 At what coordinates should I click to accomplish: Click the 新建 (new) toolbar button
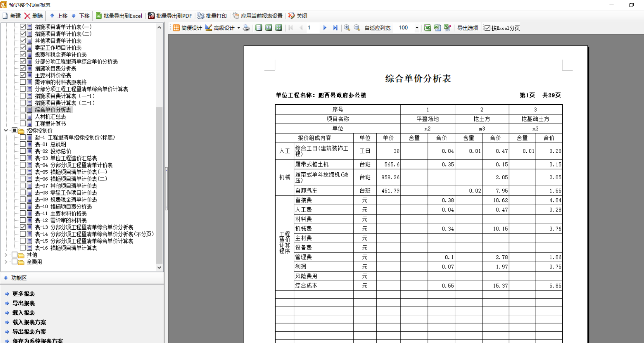[x=12, y=16]
